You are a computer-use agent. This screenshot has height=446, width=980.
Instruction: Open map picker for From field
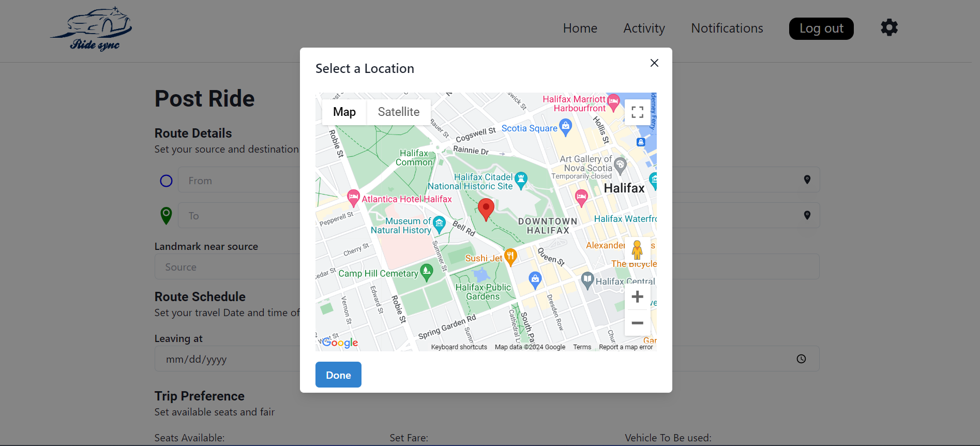(x=807, y=180)
